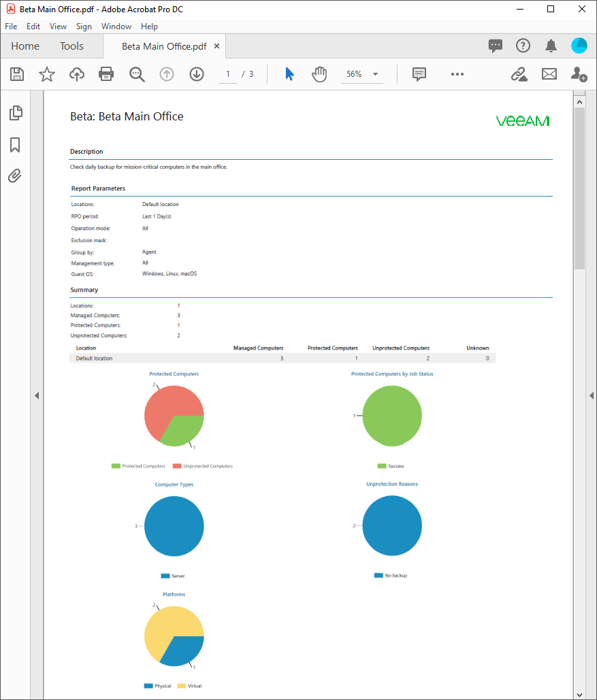Click the 'Computer Types' chart title
This screenshot has height=700, width=597.
coord(174,484)
